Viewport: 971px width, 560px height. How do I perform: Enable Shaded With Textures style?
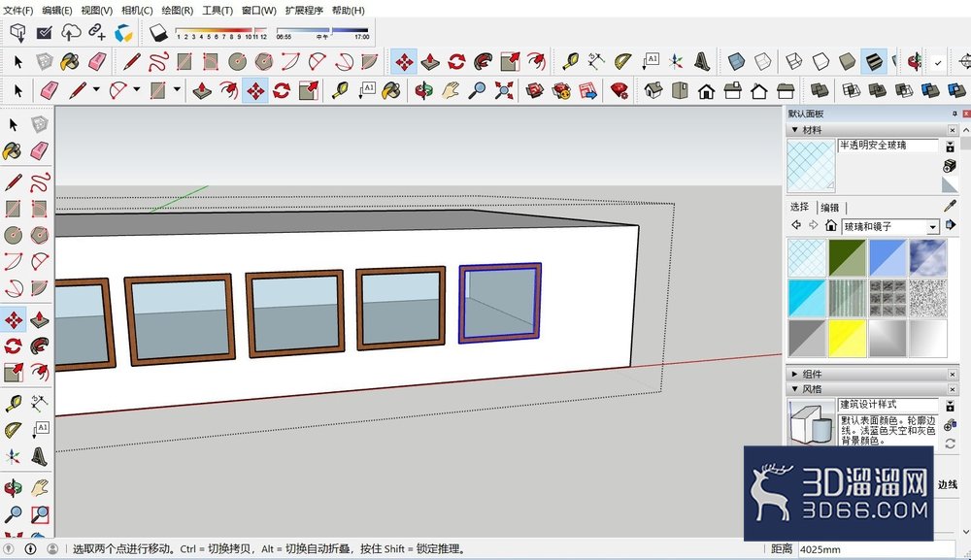pos(873,61)
